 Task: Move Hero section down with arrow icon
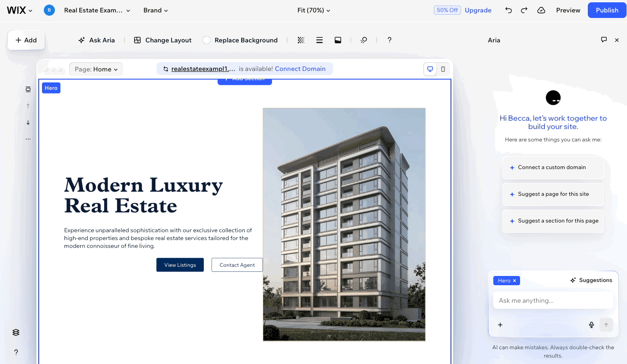(28, 123)
